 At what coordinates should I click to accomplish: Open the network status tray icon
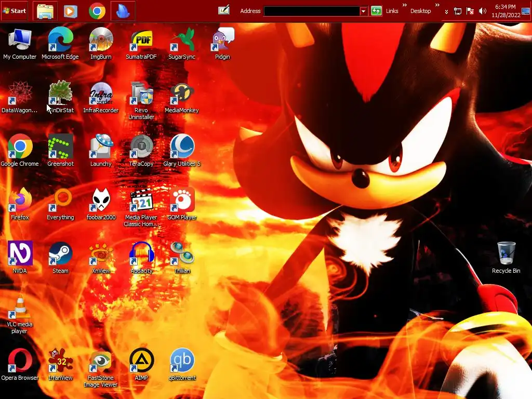click(x=458, y=11)
